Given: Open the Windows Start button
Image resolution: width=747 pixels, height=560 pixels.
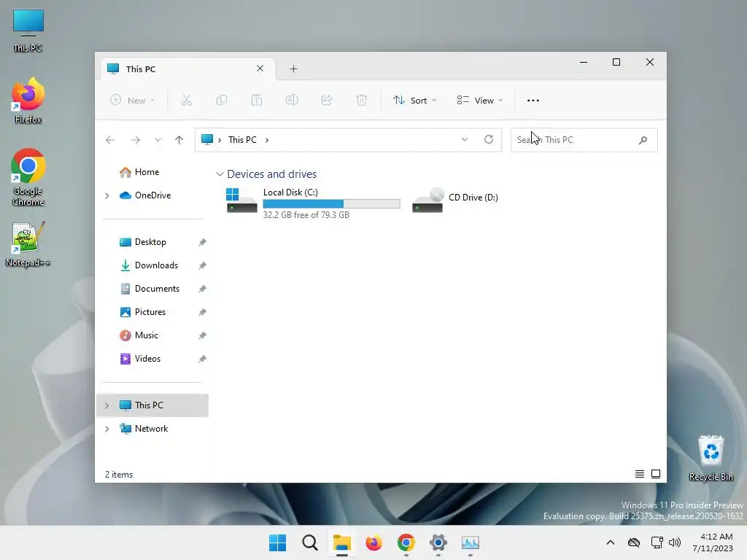Looking at the screenshot, I should tap(277, 542).
